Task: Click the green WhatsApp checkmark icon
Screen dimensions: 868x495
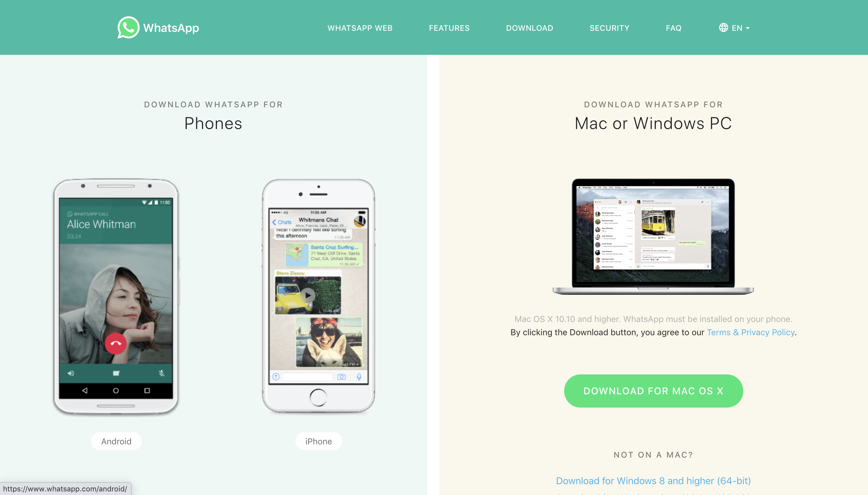Action: point(129,27)
